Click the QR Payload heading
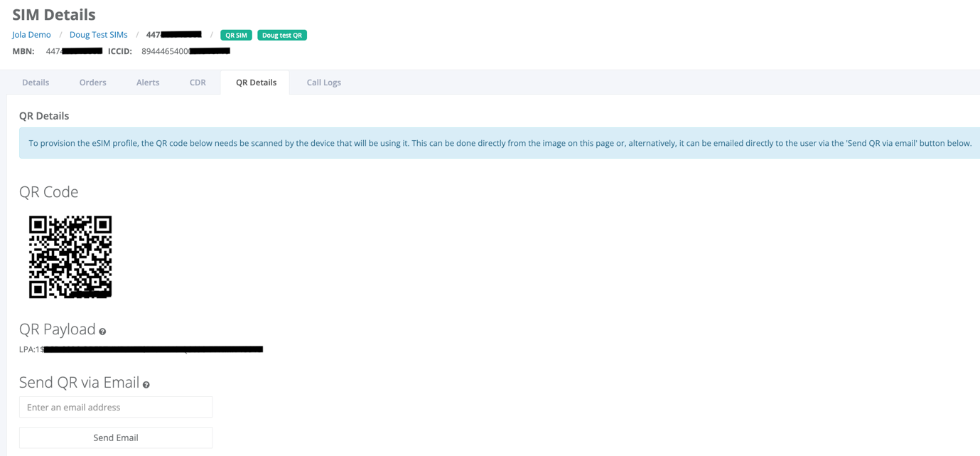This screenshot has height=456, width=980. click(58, 329)
